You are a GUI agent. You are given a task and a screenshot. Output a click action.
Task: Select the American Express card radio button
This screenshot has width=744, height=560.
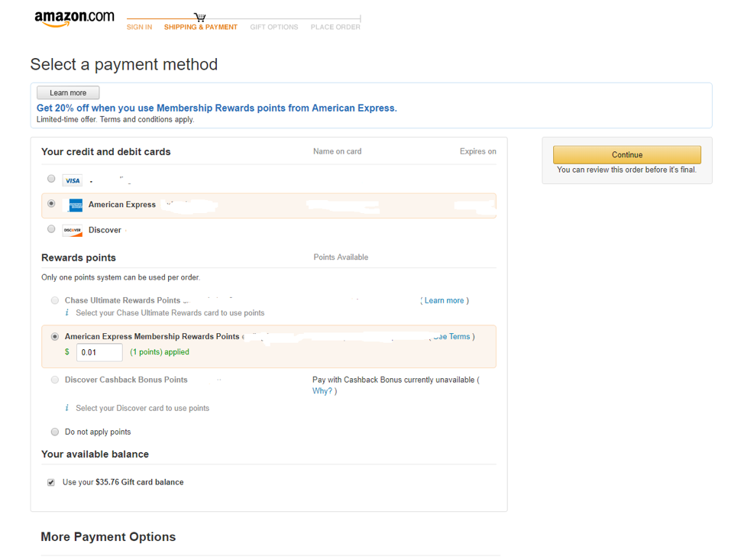click(51, 203)
